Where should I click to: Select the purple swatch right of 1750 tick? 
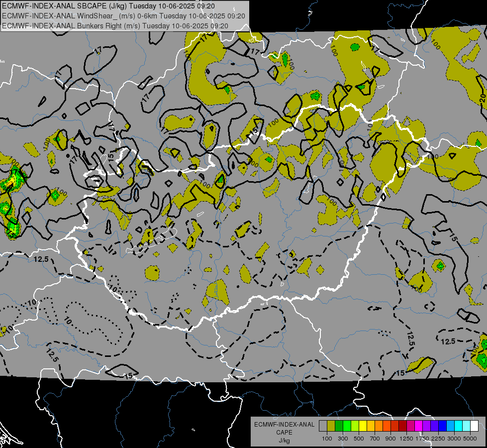tap(426, 426)
